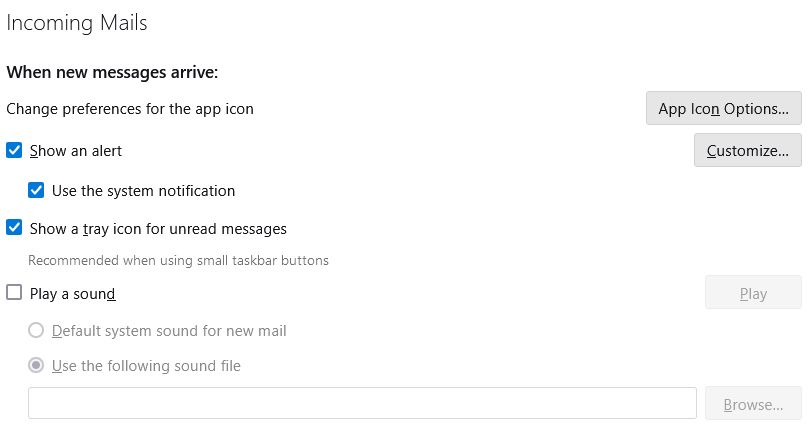Viewport: 809px width, 428px height.
Task: Click 'Show a tray icon for unread messages' label
Action: [158, 228]
